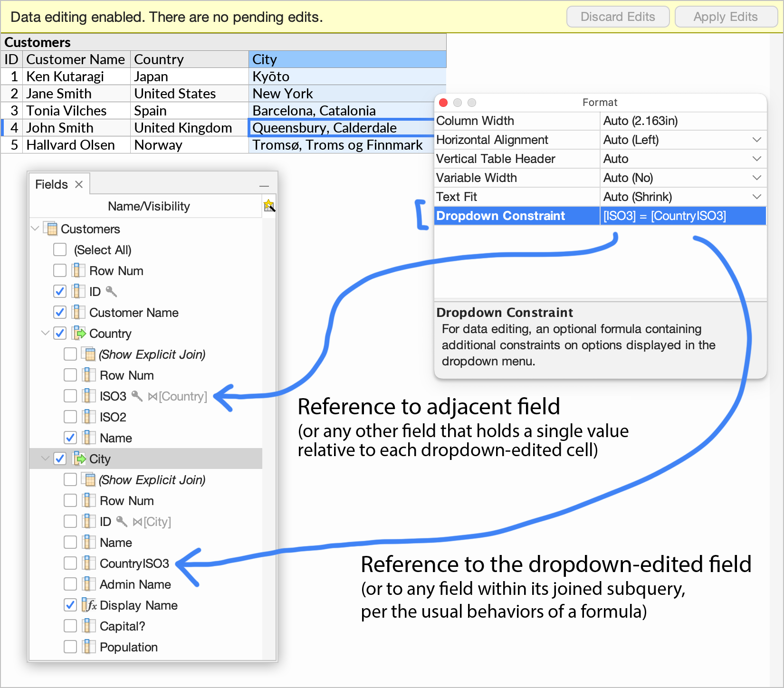
Task: Click the green join arrow icon beside Country
Action: [x=79, y=333]
